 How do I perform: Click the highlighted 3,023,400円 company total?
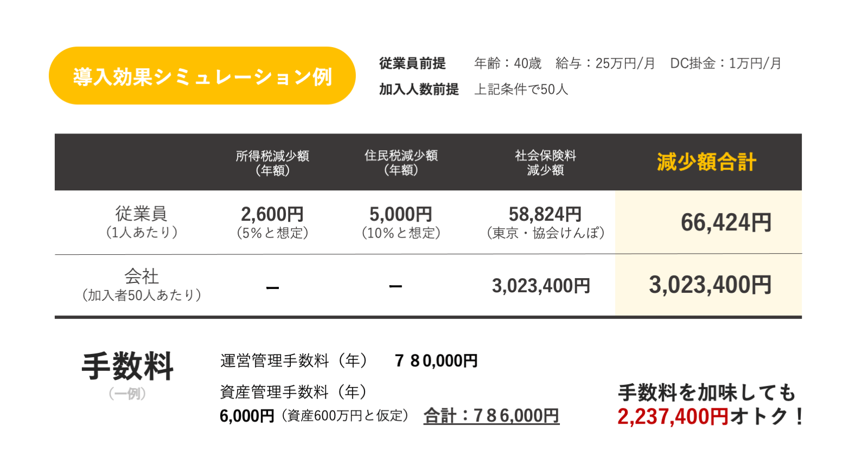pyautogui.click(x=710, y=285)
